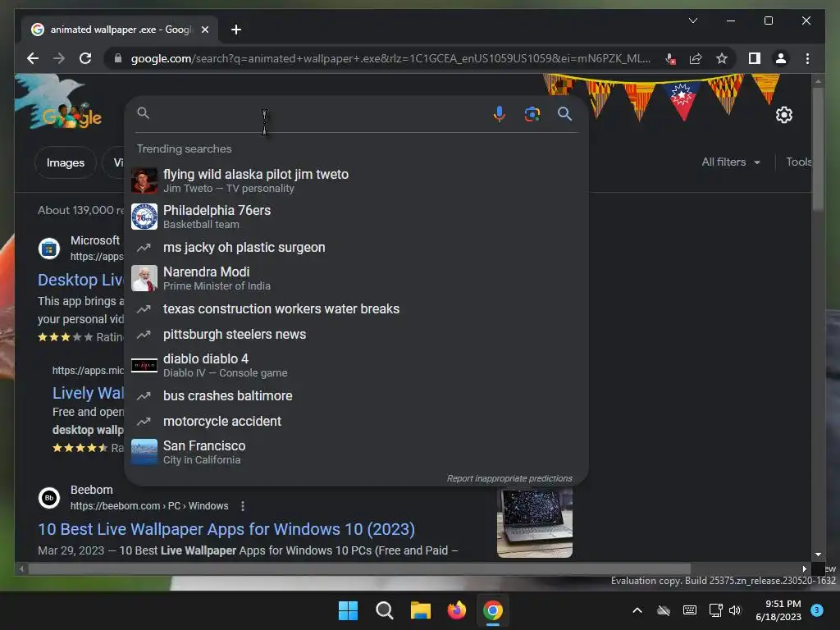Screen dimensions: 840x630
Task: Click the Beebom laptop thumbnail
Action: pos(535,523)
